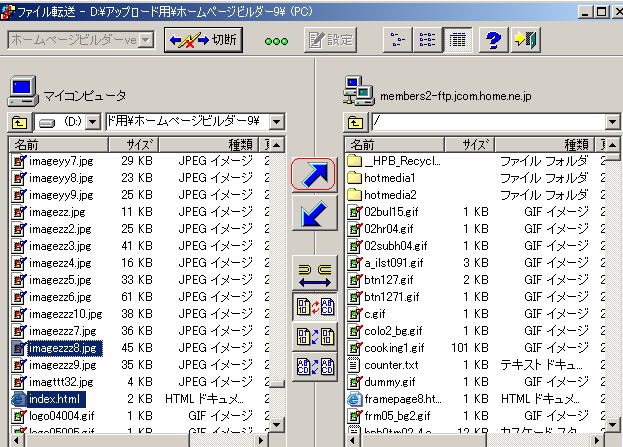
Task: Click the upload arrow button
Action: (314, 175)
